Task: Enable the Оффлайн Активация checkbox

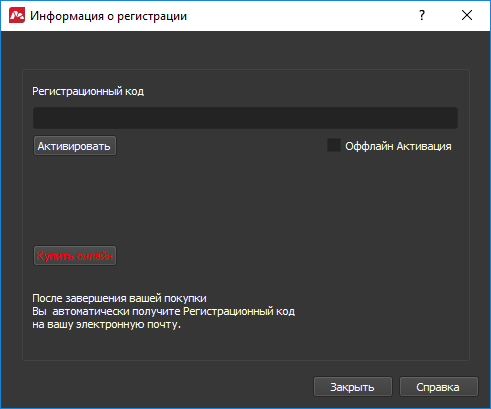Action: [x=334, y=145]
